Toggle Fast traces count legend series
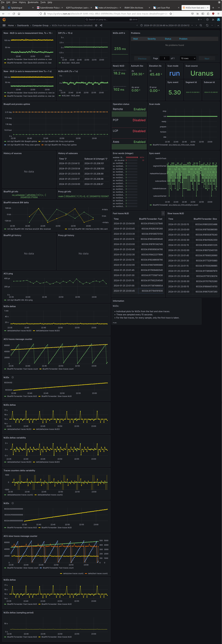Viewport: 222px width, 644px height. [x=22, y=369]
